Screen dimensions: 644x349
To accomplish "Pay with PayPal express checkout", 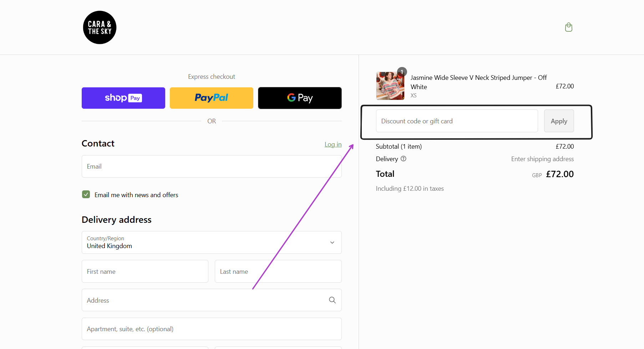I will pos(212,98).
